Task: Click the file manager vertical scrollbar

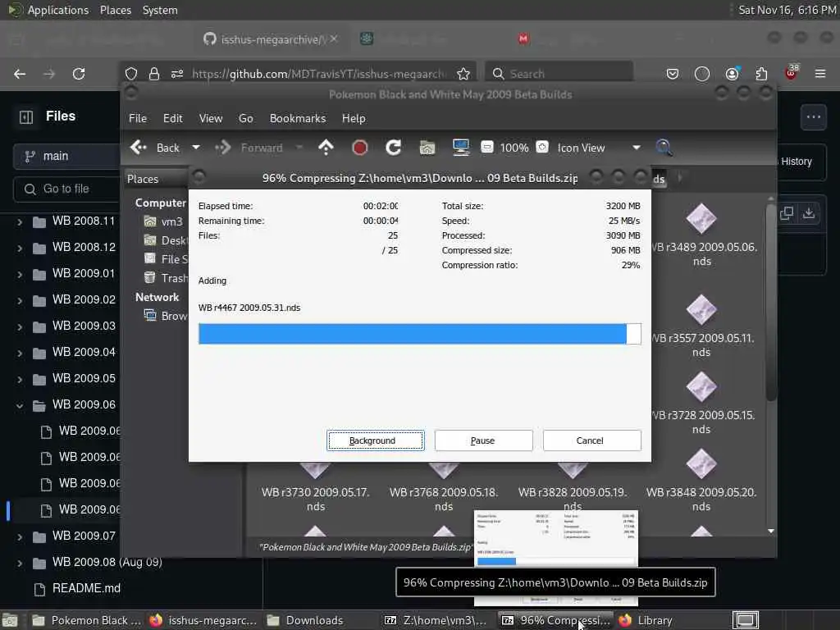Action: pos(771,303)
